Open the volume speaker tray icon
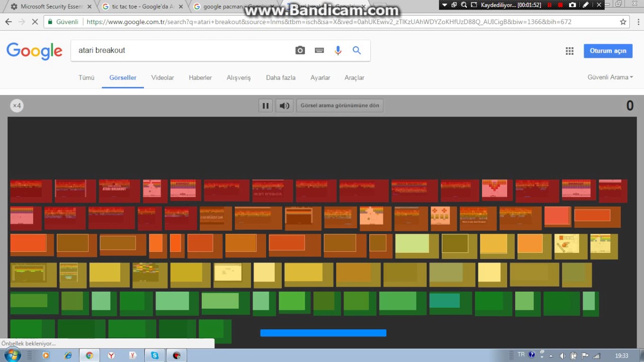 pyautogui.click(x=562, y=356)
